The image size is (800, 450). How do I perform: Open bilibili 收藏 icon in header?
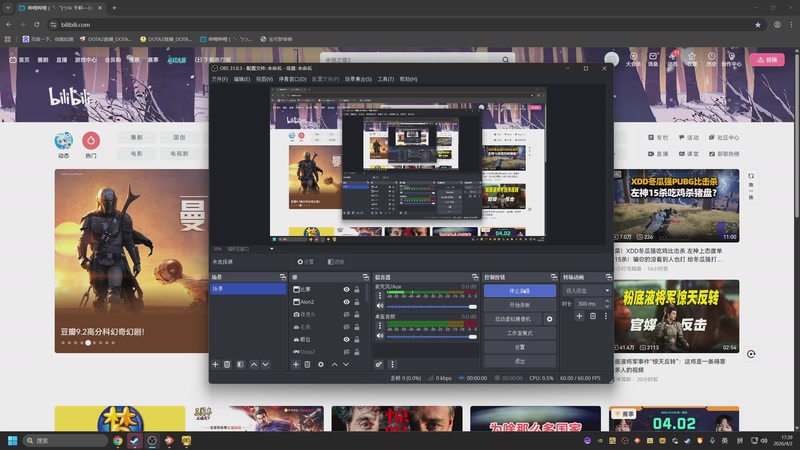[x=692, y=59]
